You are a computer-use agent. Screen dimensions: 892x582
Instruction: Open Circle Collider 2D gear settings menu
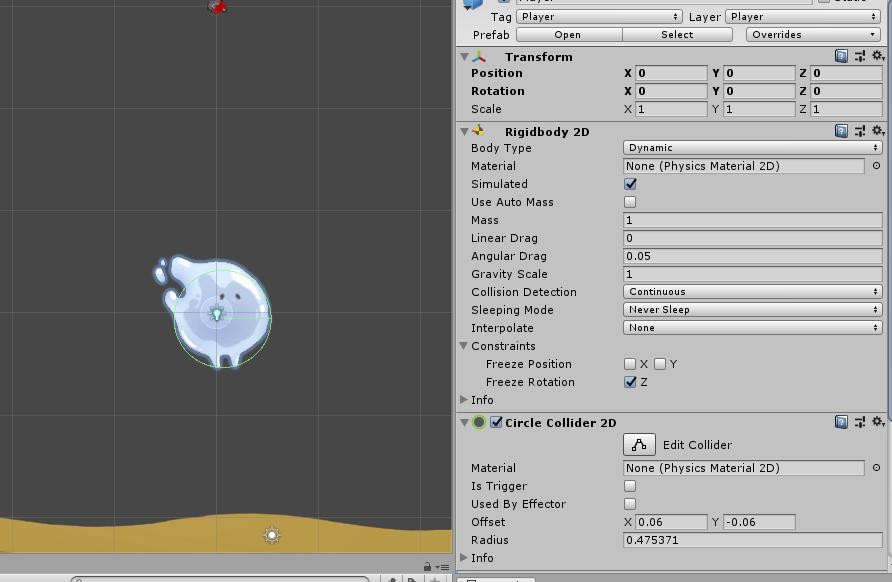click(878, 421)
